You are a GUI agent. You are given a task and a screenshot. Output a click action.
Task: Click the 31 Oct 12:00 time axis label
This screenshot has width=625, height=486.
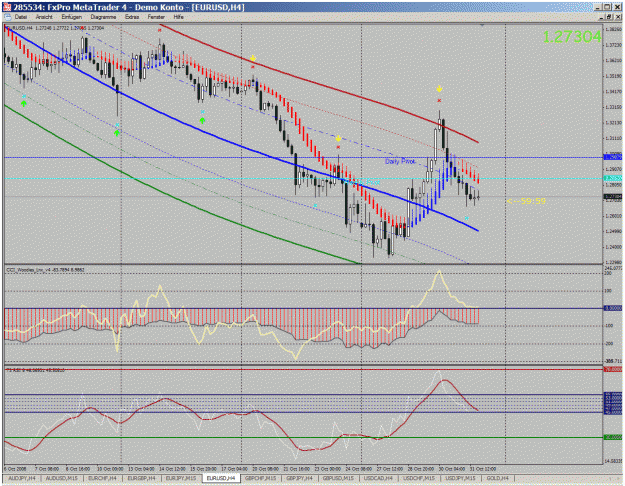point(482,469)
